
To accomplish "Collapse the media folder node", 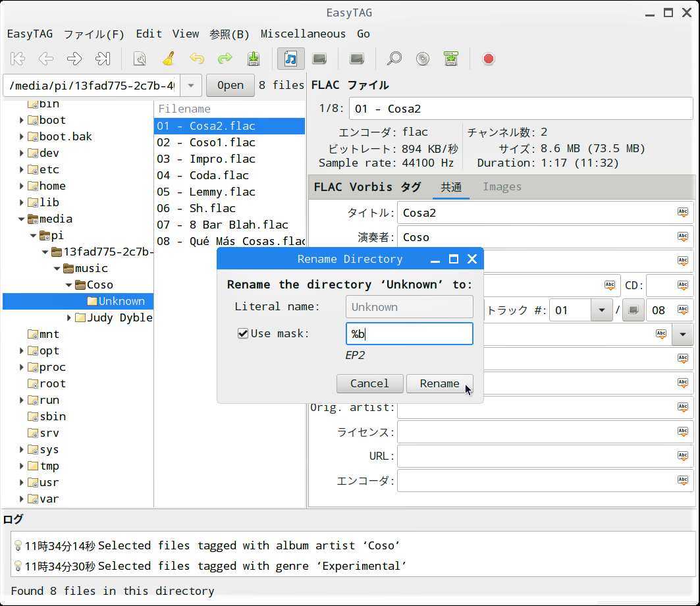I will [22, 219].
